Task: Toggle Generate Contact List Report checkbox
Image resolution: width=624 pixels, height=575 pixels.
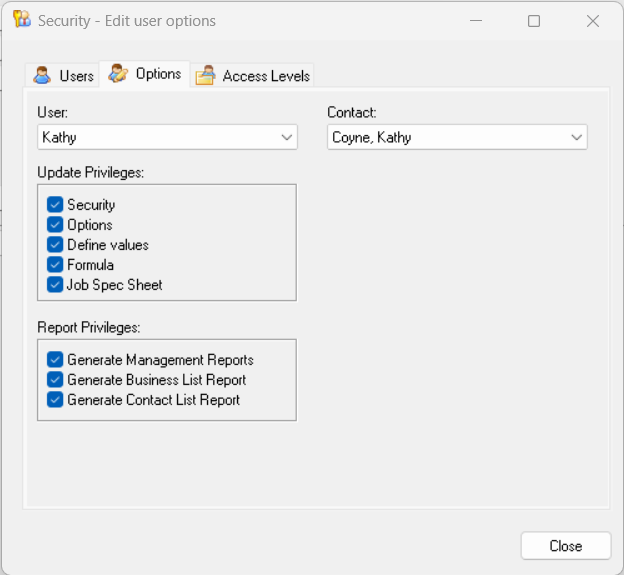Action: tap(55, 400)
